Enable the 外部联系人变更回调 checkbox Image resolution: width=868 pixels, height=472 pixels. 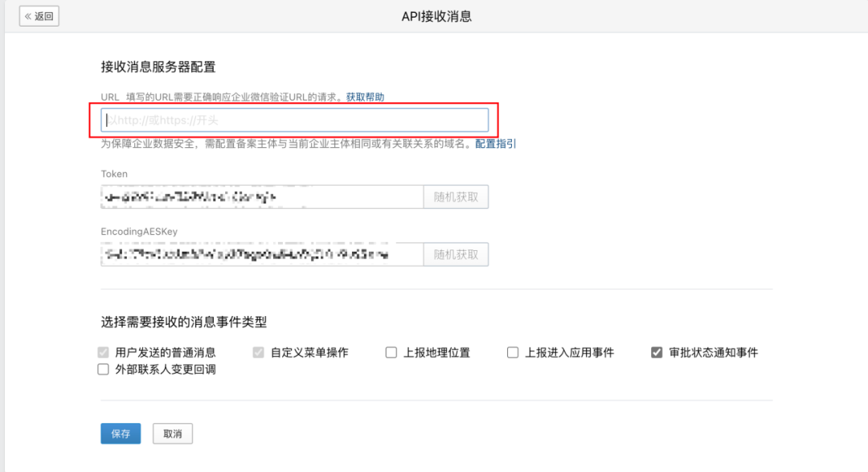(x=103, y=369)
